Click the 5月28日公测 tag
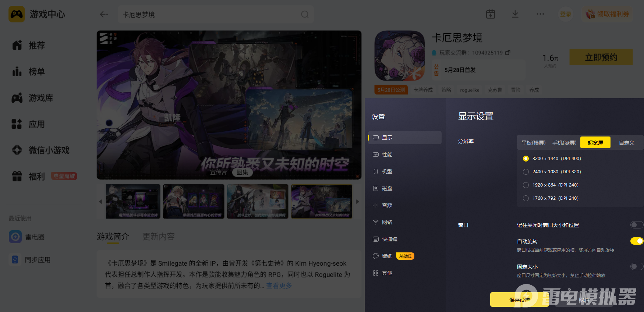Viewport: 644px width, 312px height. point(391,90)
